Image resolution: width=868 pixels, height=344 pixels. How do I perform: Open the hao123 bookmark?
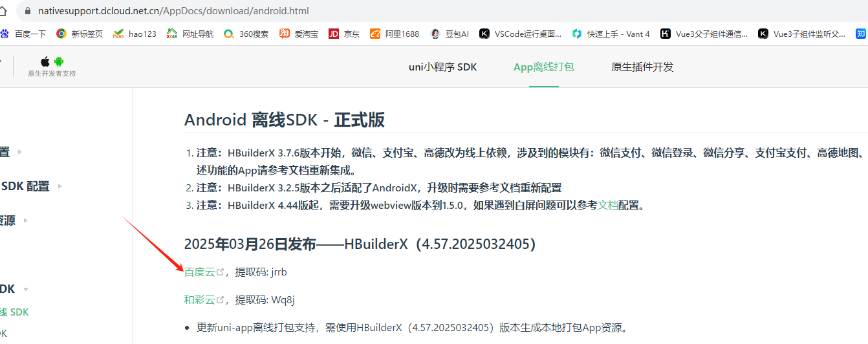pyautogui.click(x=135, y=34)
